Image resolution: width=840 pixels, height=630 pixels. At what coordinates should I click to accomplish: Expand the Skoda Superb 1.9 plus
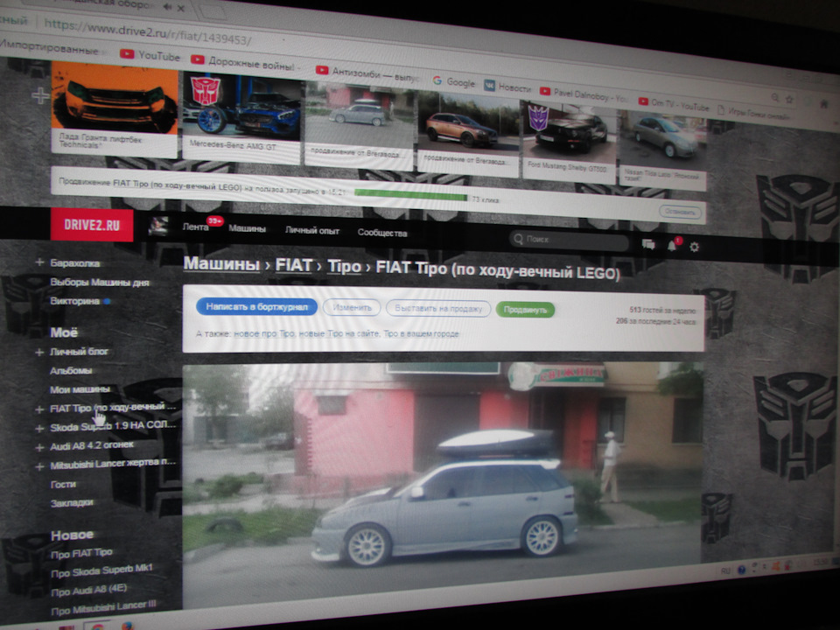39,429
